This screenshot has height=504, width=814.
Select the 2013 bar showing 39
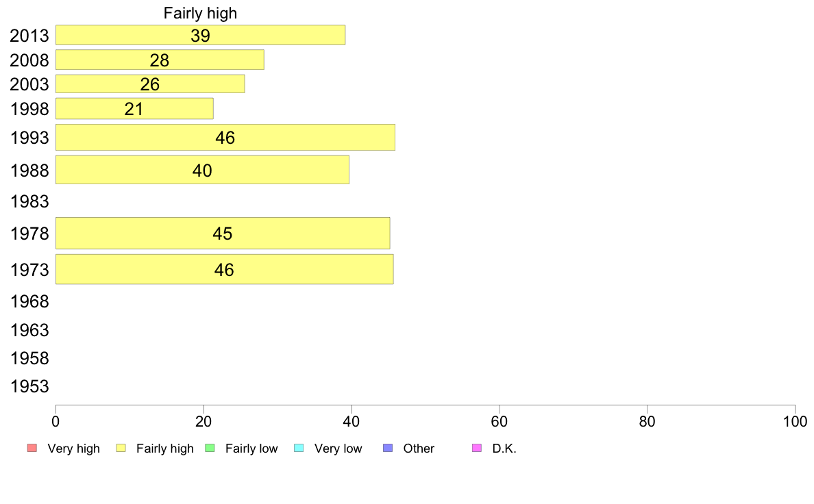(x=200, y=35)
